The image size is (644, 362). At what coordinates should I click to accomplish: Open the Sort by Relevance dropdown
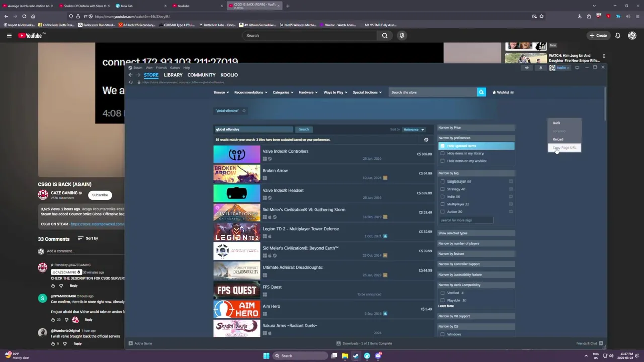pyautogui.click(x=414, y=130)
